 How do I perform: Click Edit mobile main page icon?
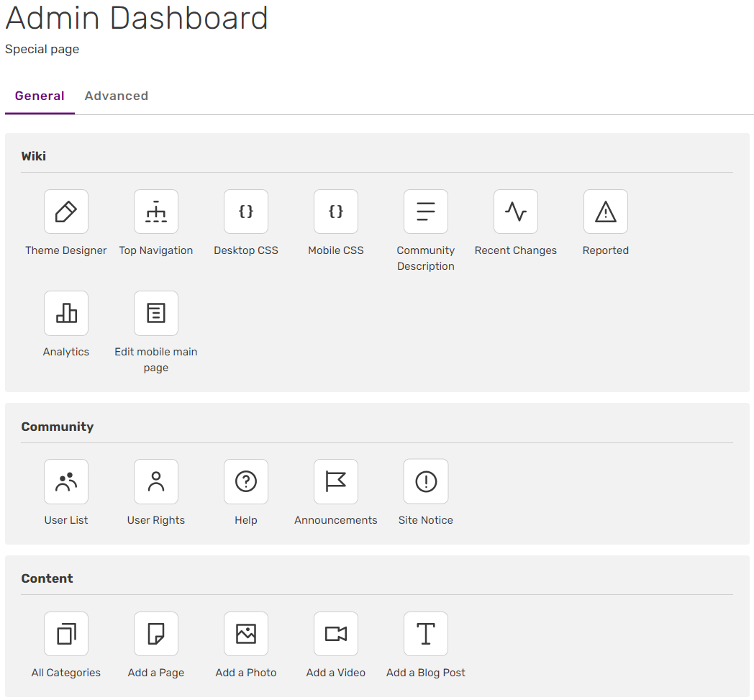[x=156, y=313]
